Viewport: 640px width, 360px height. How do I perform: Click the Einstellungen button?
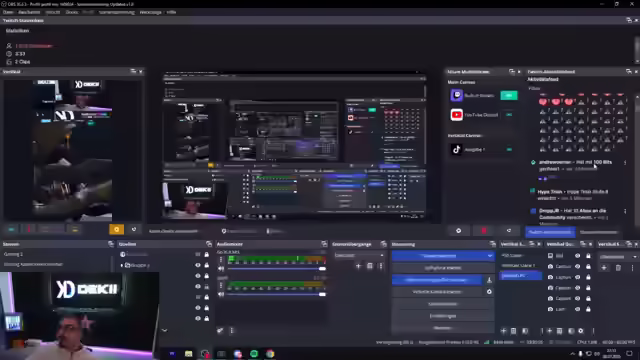click(443, 316)
